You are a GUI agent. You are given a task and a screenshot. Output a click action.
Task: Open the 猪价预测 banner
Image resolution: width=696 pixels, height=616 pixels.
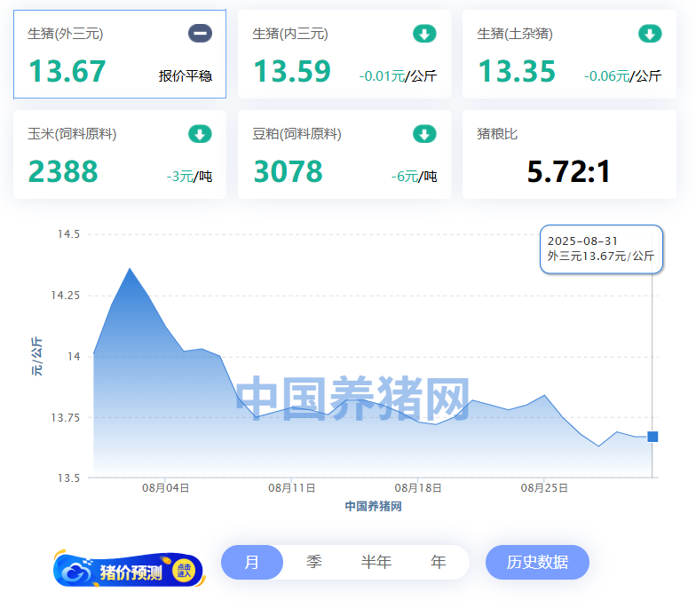click(130, 569)
